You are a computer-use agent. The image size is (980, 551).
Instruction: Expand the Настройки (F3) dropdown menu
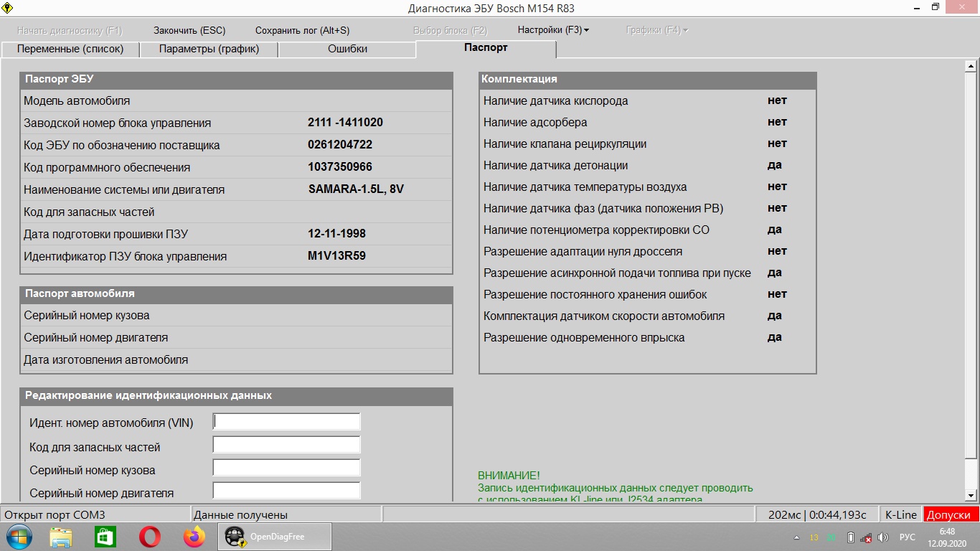(x=553, y=30)
